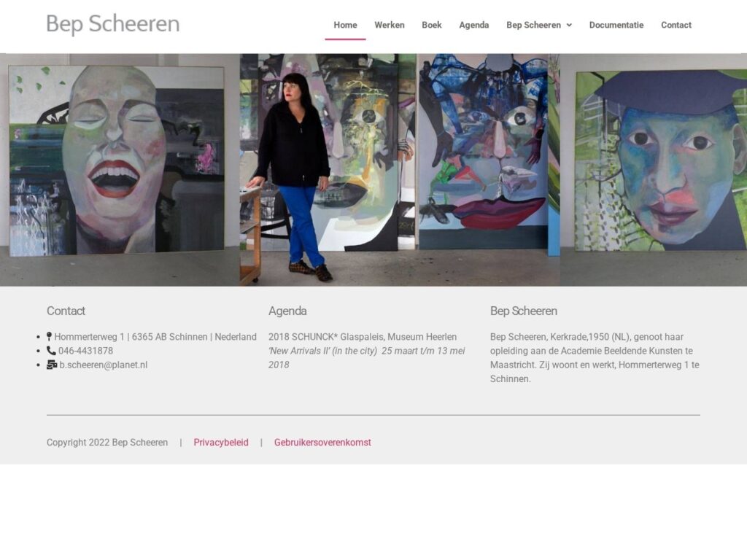Click the email b.scheeren@planet.nl

(x=104, y=365)
